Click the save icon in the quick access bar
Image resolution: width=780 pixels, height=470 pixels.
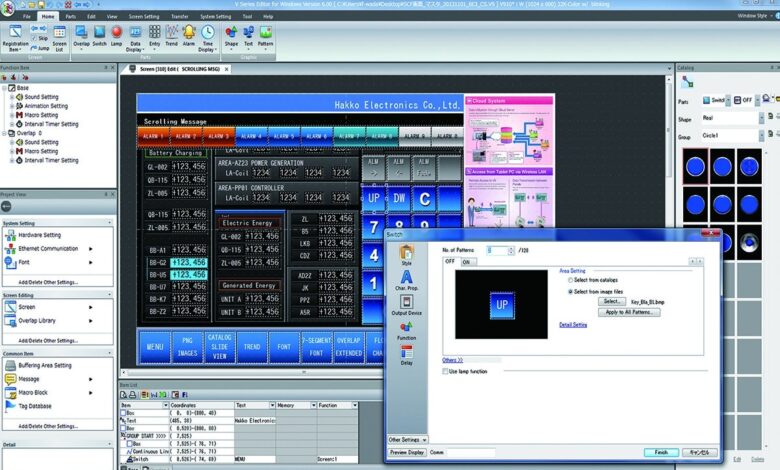(x=42, y=4)
